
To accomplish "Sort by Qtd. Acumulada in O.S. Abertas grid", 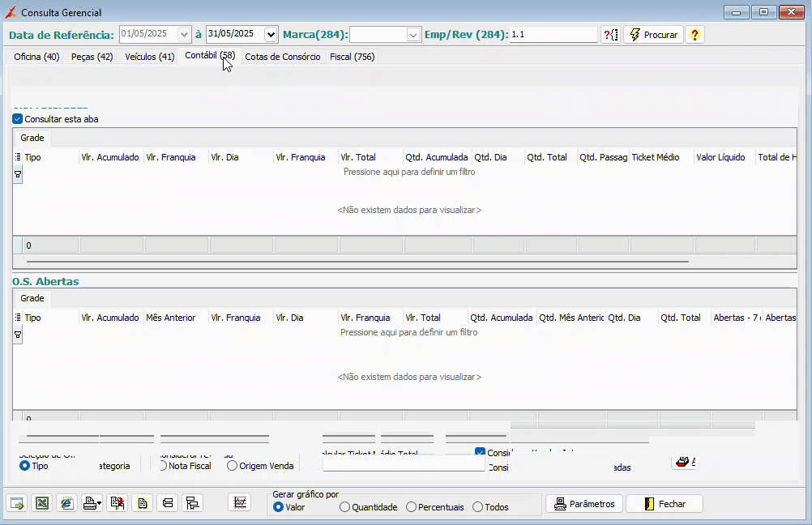I will [x=502, y=318].
